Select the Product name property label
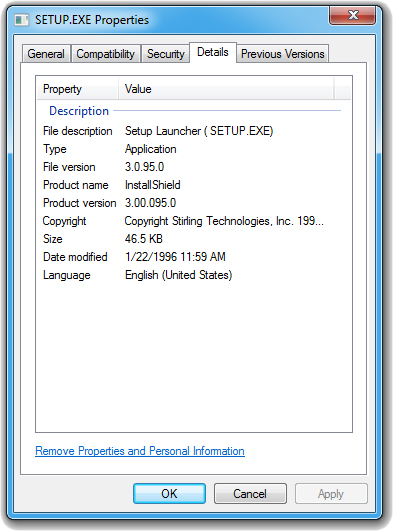 tap(76, 185)
